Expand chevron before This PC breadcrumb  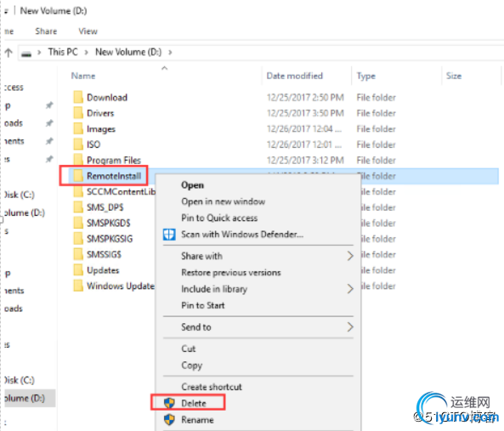tap(39, 53)
